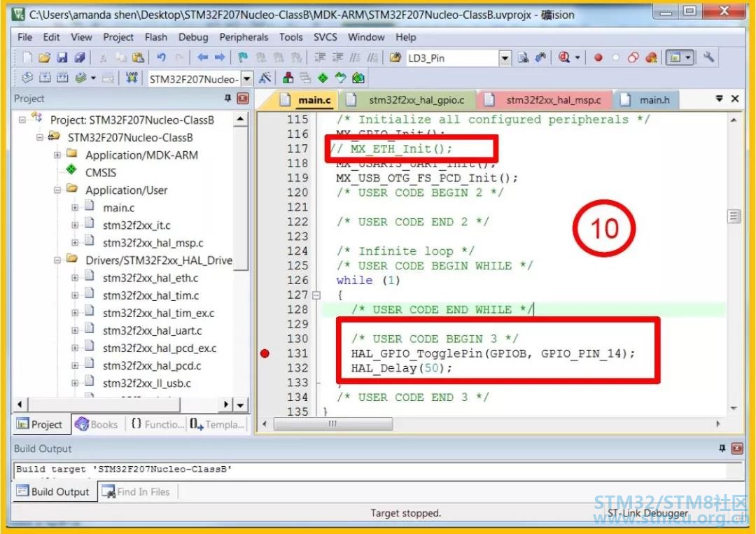Translate the current file

[x=27, y=78]
